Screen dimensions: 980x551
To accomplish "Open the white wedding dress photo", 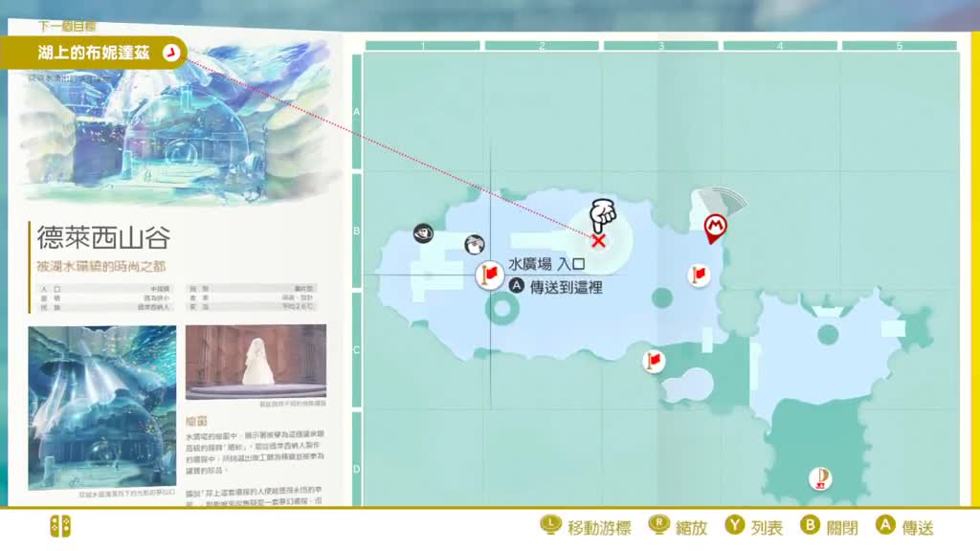I will 256,361.
